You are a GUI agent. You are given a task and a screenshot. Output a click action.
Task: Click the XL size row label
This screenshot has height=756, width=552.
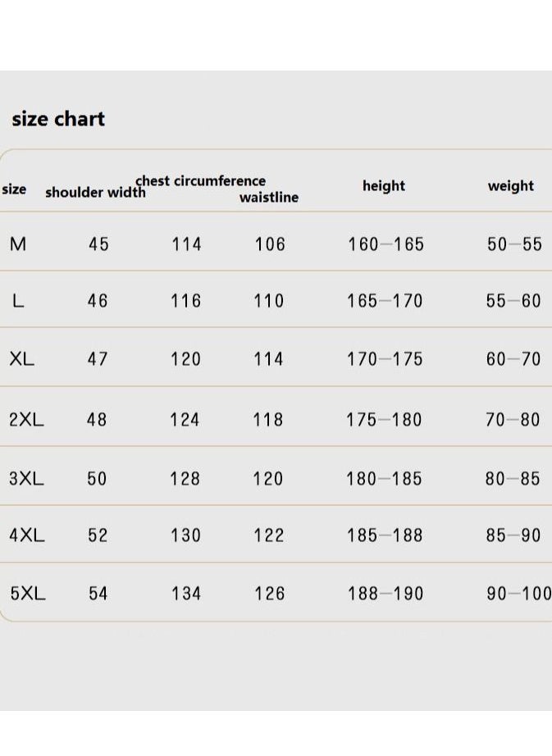[x=21, y=358]
